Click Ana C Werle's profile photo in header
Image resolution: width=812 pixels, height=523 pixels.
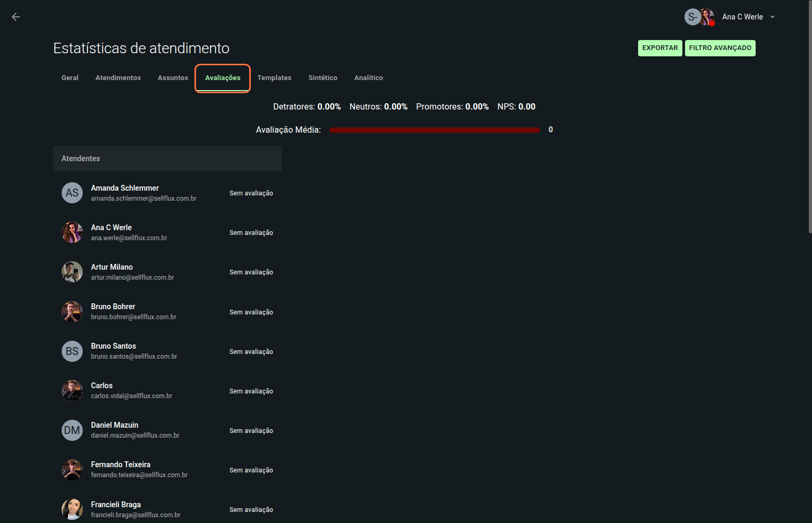point(707,17)
